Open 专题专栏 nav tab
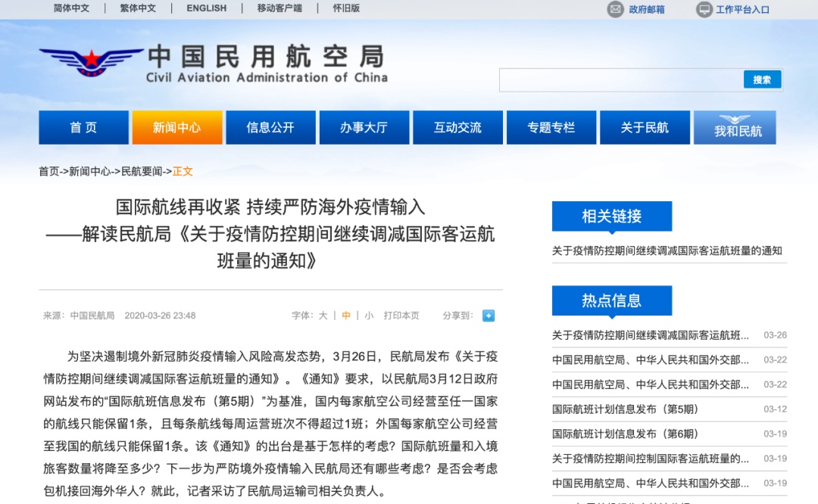The image size is (818, 504). coord(551,127)
